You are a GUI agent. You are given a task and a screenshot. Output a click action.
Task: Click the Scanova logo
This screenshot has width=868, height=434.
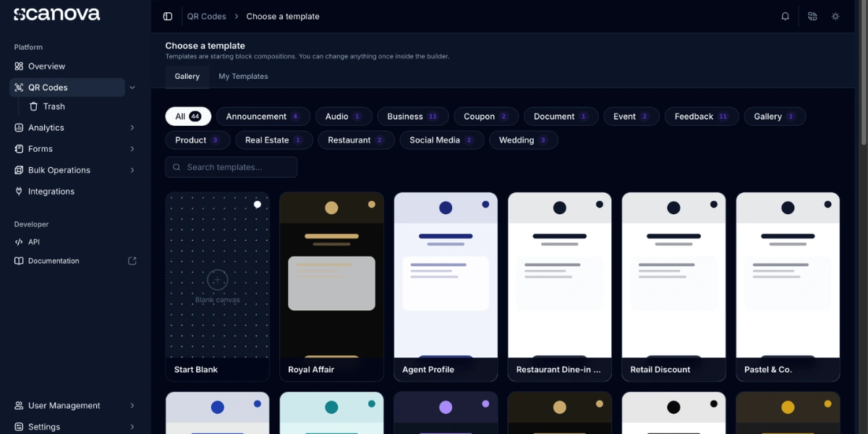[x=57, y=14]
